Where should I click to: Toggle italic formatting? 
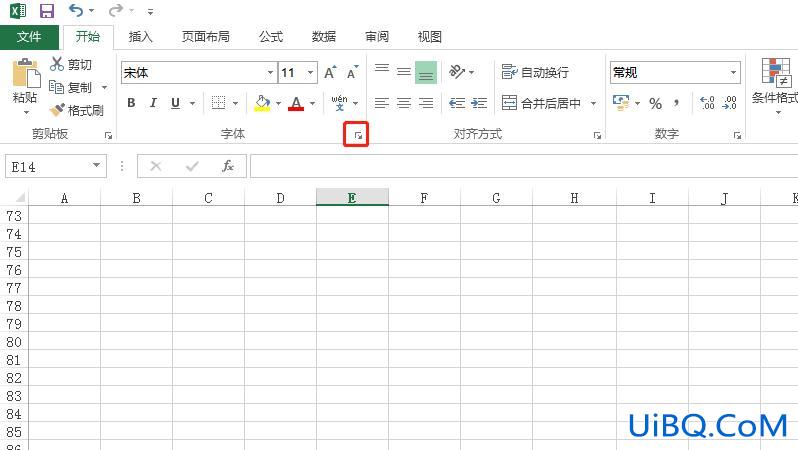pos(153,103)
